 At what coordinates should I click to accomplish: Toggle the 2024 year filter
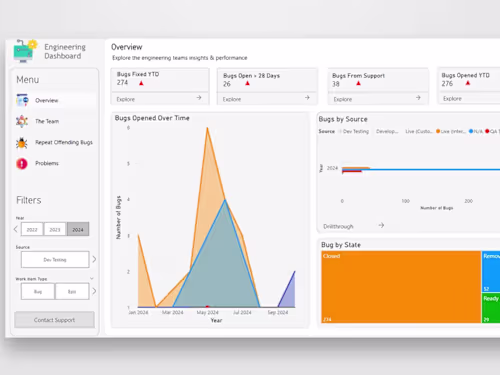[78, 229]
